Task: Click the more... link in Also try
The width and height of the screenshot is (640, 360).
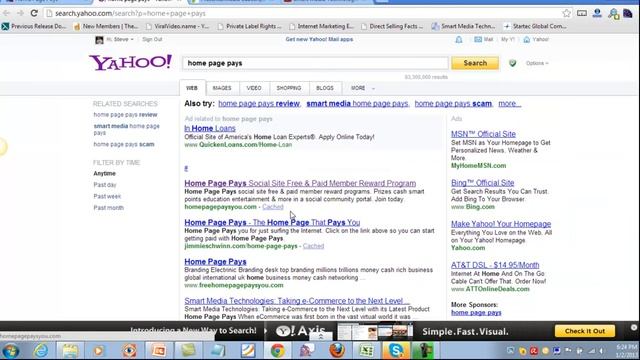Action: point(509,104)
